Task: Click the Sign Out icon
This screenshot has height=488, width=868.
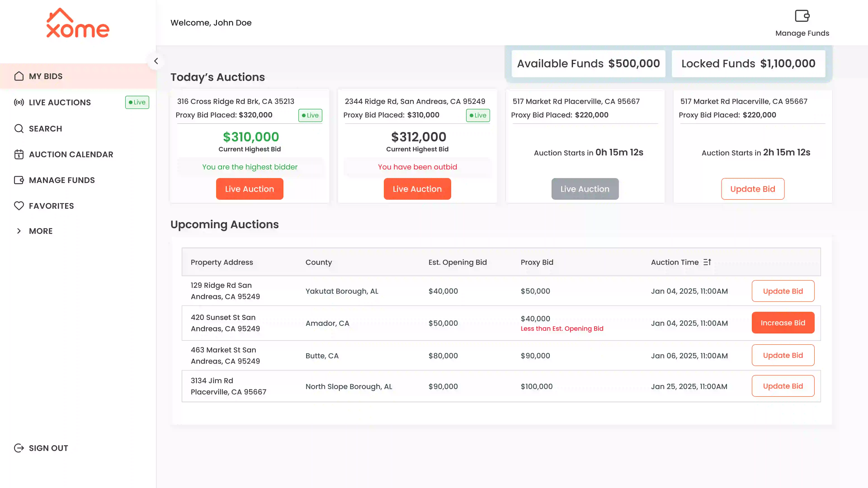Action: click(x=19, y=448)
